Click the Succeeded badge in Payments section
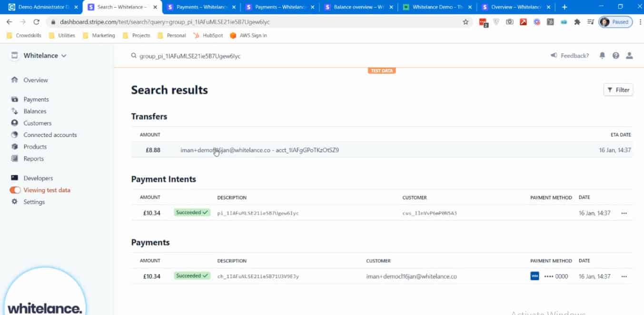This screenshot has width=644, height=315. click(x=192, y=276)
